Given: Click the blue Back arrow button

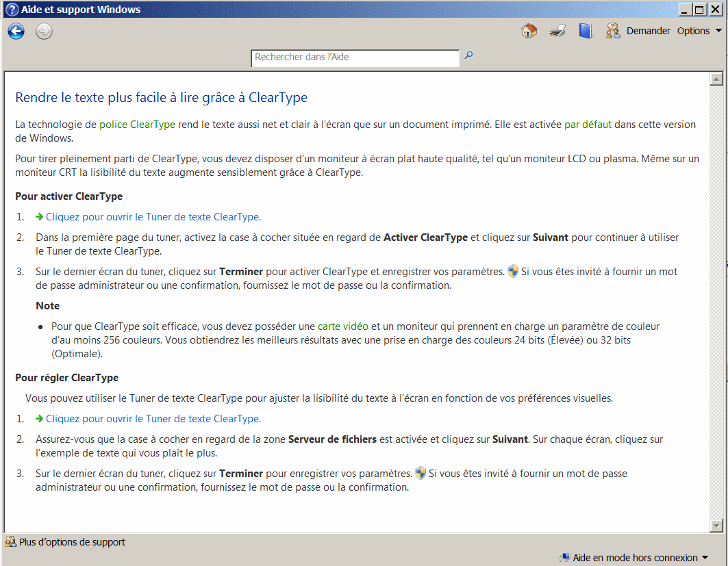Looking at the screenshot, I should (16, 31).
